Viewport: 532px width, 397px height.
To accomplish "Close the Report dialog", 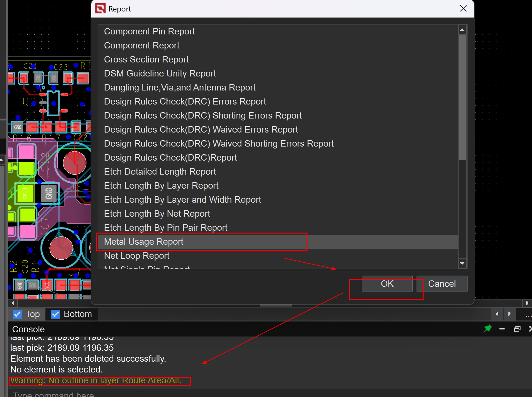I will 463,9.
